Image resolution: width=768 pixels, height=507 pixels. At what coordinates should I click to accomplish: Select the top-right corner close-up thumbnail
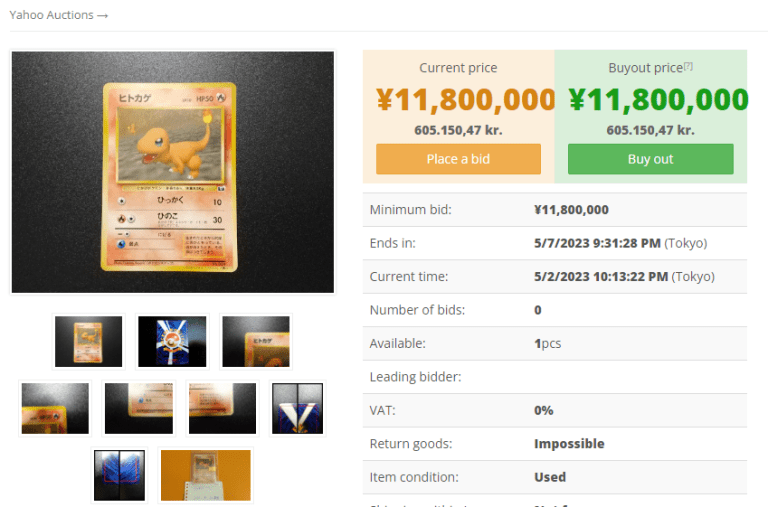55,409
